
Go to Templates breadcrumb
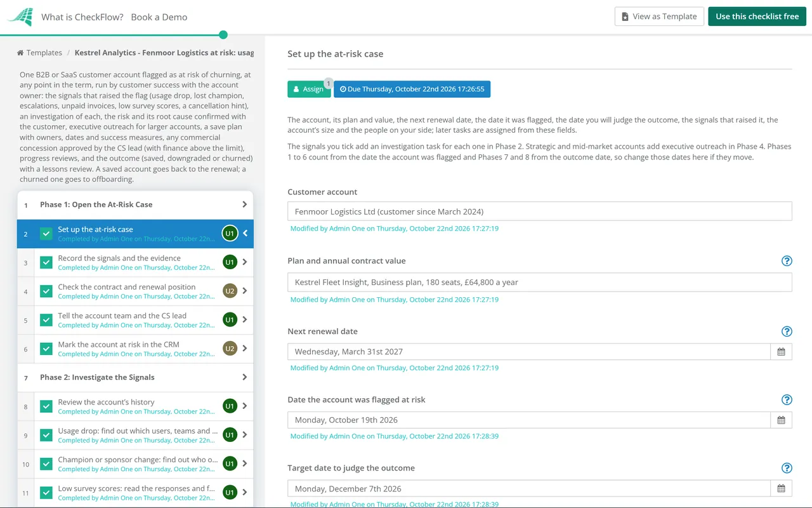click(x=39, y=53)
